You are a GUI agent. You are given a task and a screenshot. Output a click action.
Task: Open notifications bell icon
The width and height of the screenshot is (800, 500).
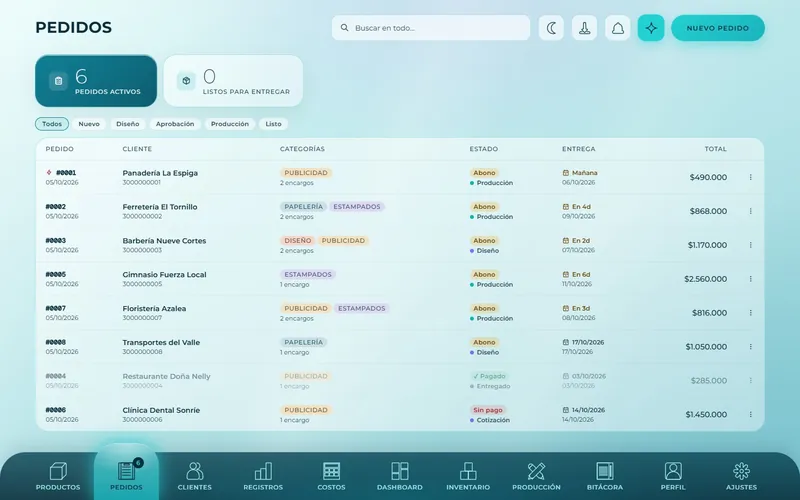[617, 28]
